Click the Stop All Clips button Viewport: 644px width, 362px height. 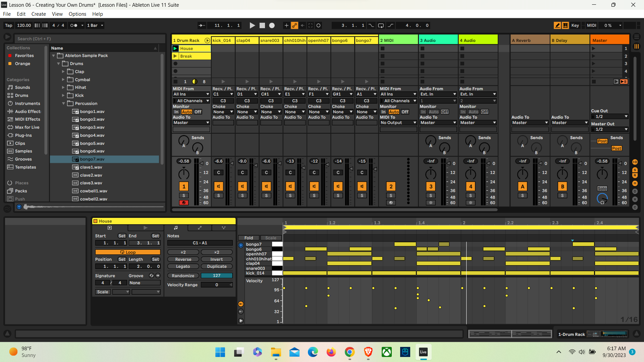[594, 81]
